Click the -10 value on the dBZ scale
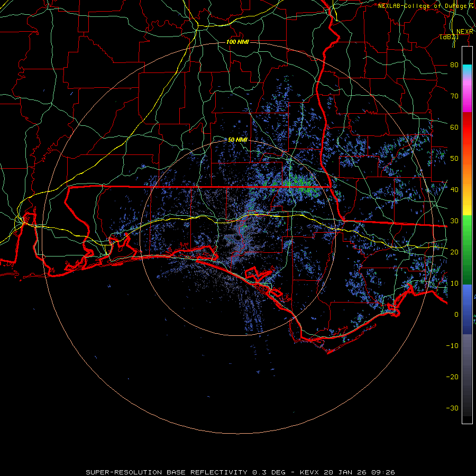This screenshot has width=476, height=476. point(452,345)
